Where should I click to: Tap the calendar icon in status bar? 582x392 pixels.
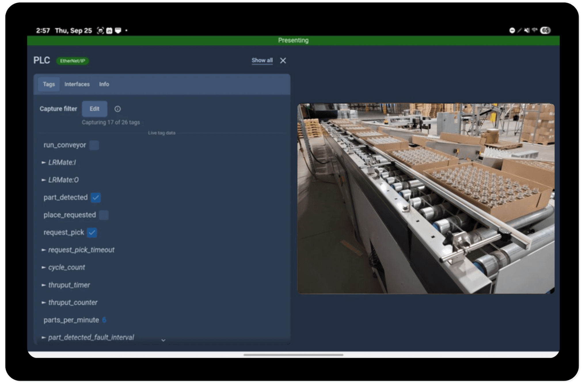point(109,31)
